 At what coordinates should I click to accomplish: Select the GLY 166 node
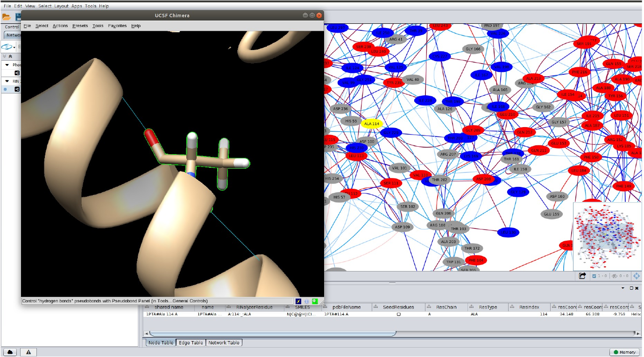point(473,49)
